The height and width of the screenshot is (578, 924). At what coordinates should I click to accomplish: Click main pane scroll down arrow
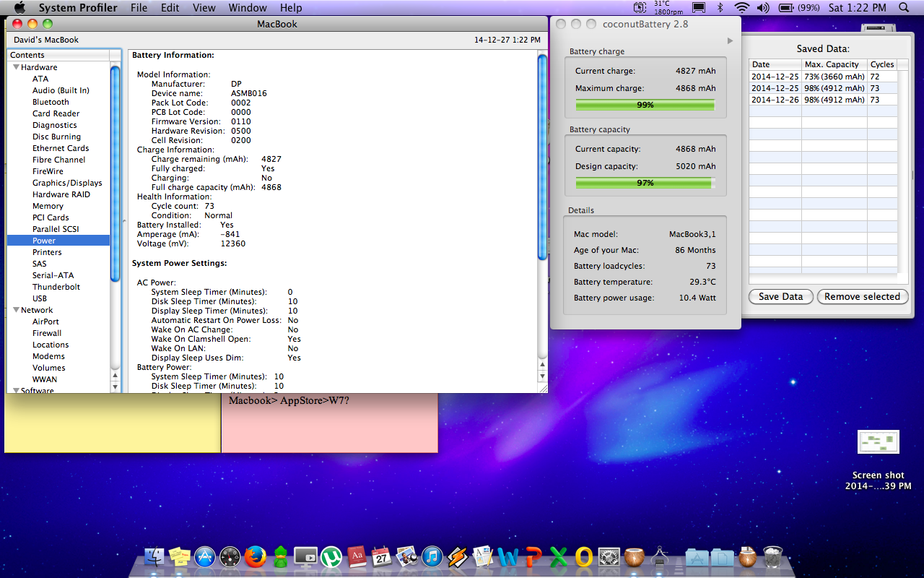point(542,376)
